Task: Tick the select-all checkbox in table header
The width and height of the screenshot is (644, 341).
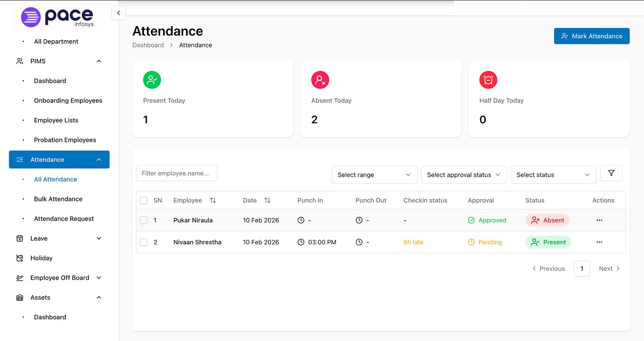Action: click(144, 200)
